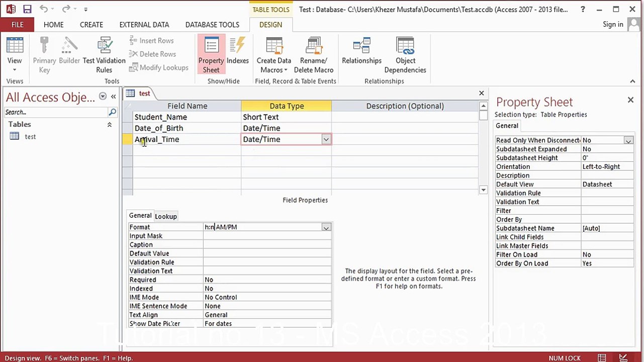
Task: Open the EXTERNAL DATA ribbon tab
Action: tap(144, 25)
